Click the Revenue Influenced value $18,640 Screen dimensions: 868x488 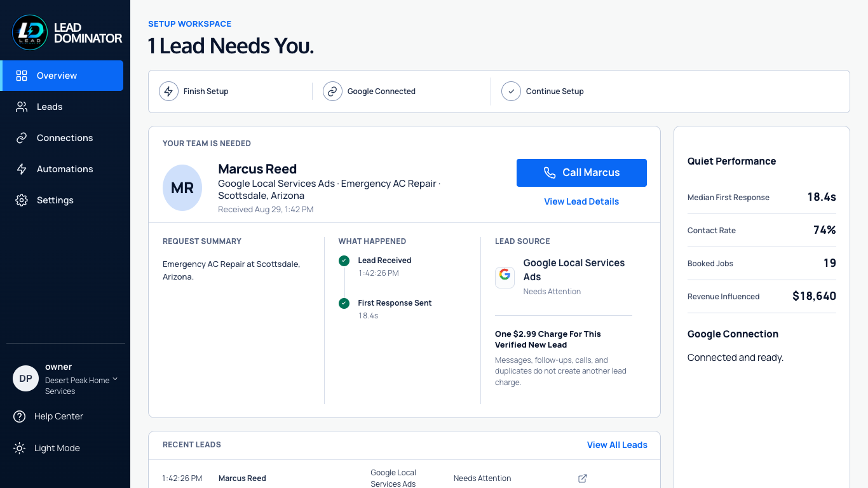pos(814,296)
